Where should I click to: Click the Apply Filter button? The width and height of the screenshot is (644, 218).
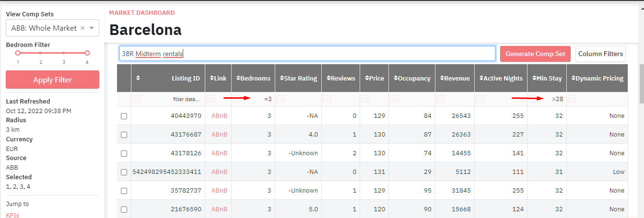pyautogui.click(x=52, y=80)
